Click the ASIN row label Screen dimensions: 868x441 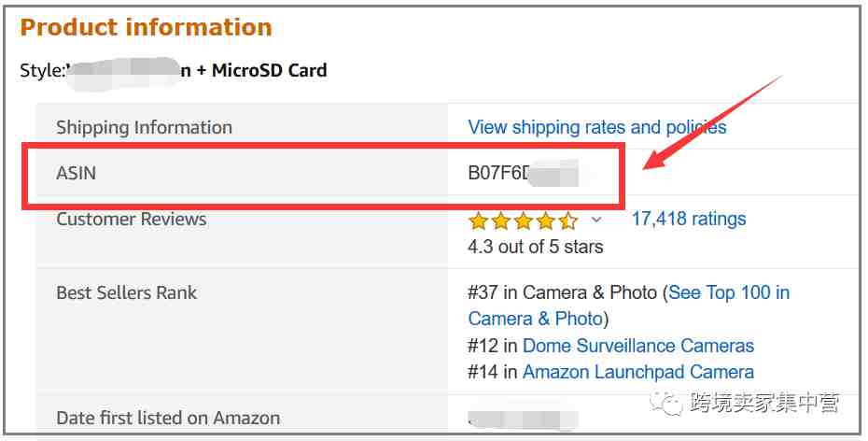point(77,173)
